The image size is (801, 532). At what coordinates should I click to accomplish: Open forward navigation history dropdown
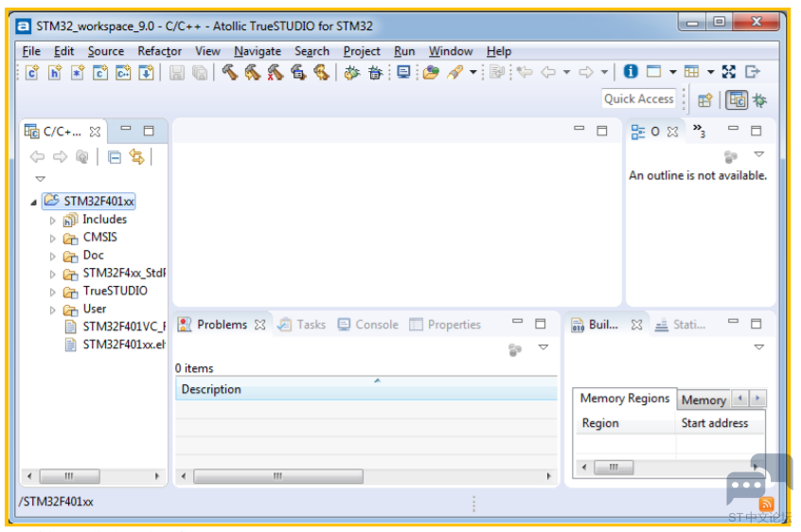[x=604, y=73]
